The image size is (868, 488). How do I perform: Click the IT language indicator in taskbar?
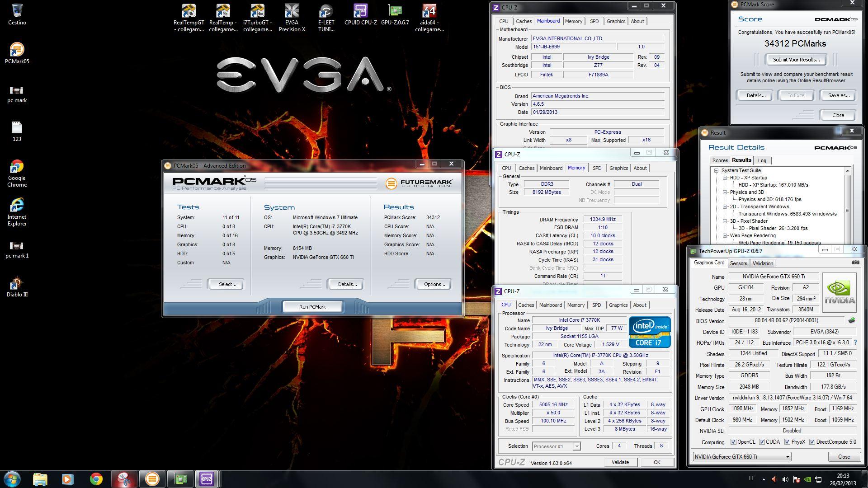tap(751, 479)
